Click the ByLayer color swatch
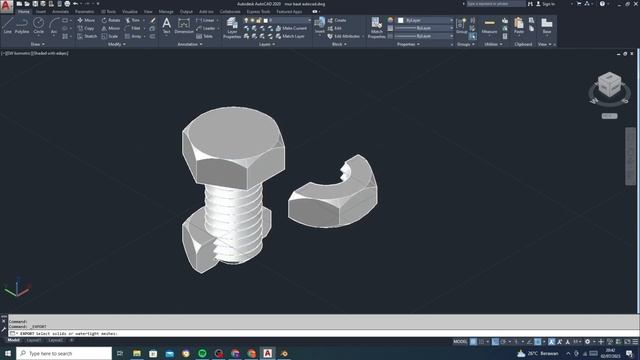The width and height of the screenshot is (640, 360). [x=400, y=20]
